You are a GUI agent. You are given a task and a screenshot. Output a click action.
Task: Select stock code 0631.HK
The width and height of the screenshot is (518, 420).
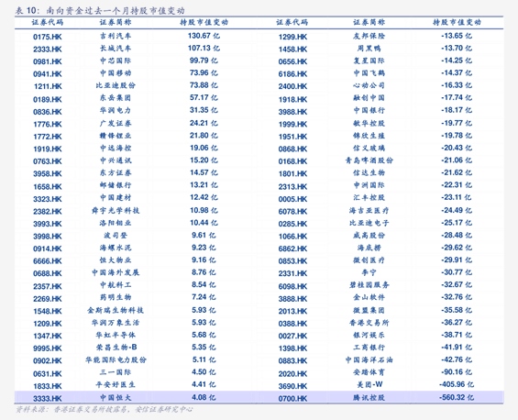click(x=48, y=374)
